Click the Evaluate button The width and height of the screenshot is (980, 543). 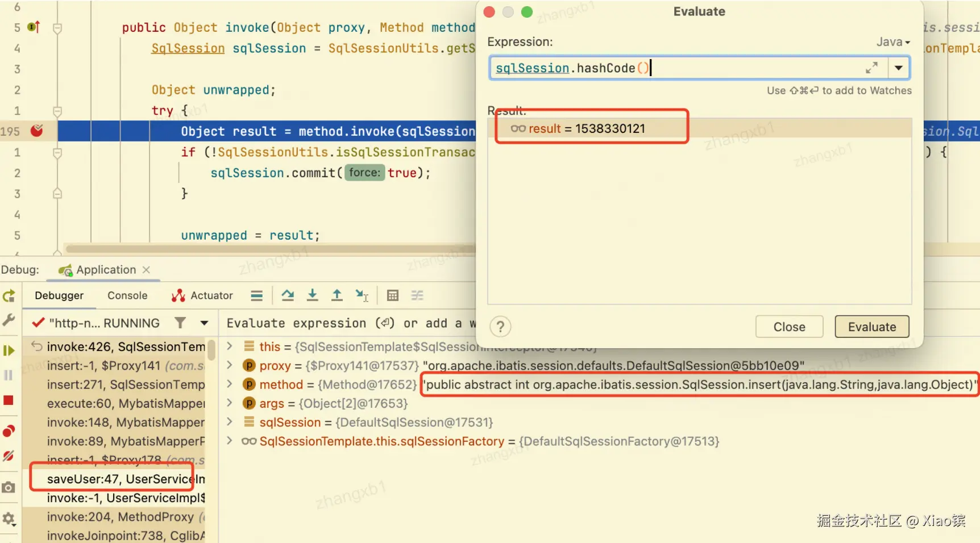pyautogui.click(x=872, y=327)
